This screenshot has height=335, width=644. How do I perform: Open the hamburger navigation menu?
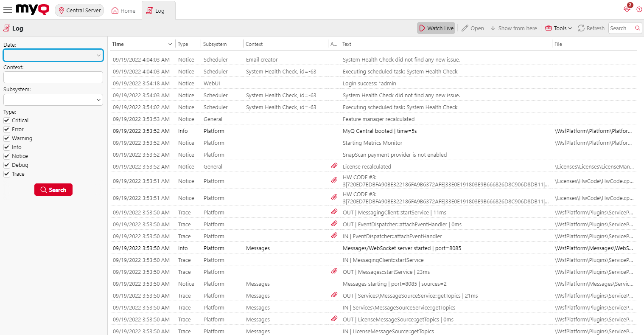coord(8,10)
